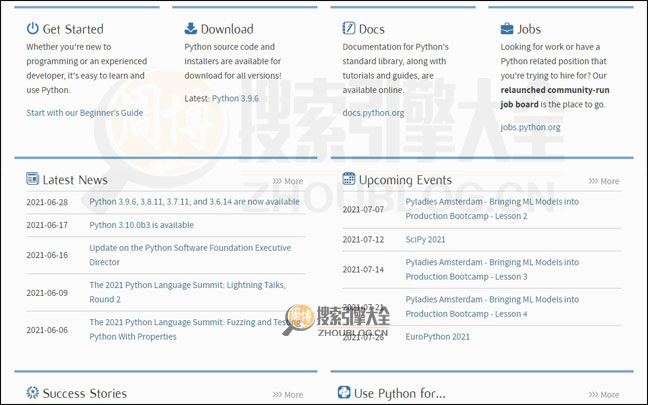Screen dimensions: 648x405
Task: Open Language Summit Lightning Talks Round 2
Action: coord(187,292)
